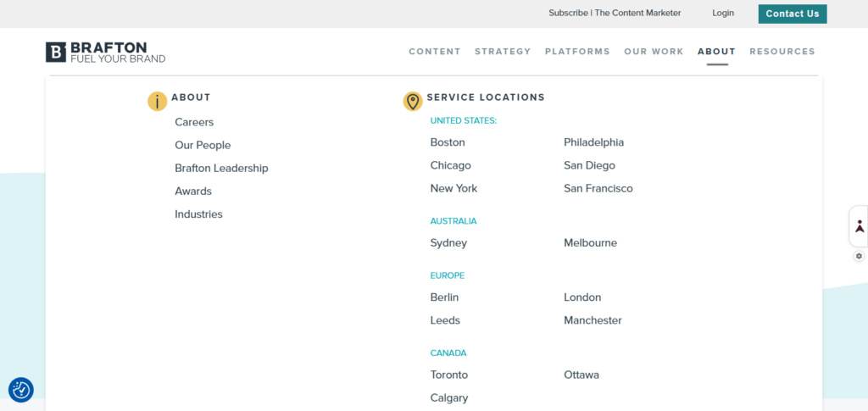
Task: Click the Europe label
Action: 448,275
